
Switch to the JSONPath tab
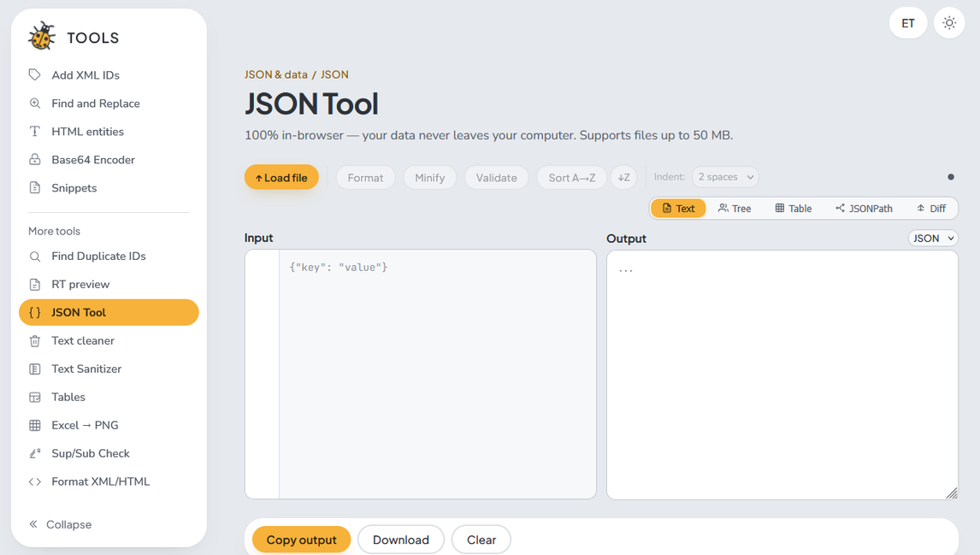point(864,208)
